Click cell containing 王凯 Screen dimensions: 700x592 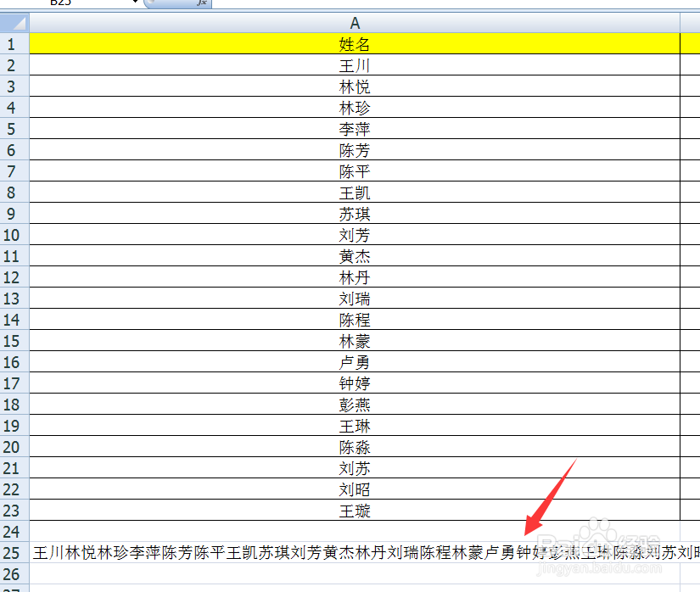[x=355, y=193]
